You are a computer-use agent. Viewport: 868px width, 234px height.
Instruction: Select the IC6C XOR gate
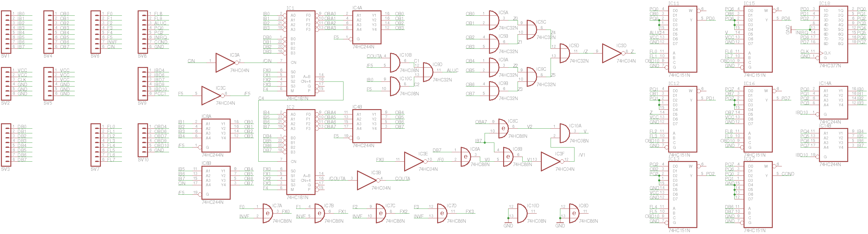coord(503,128)
